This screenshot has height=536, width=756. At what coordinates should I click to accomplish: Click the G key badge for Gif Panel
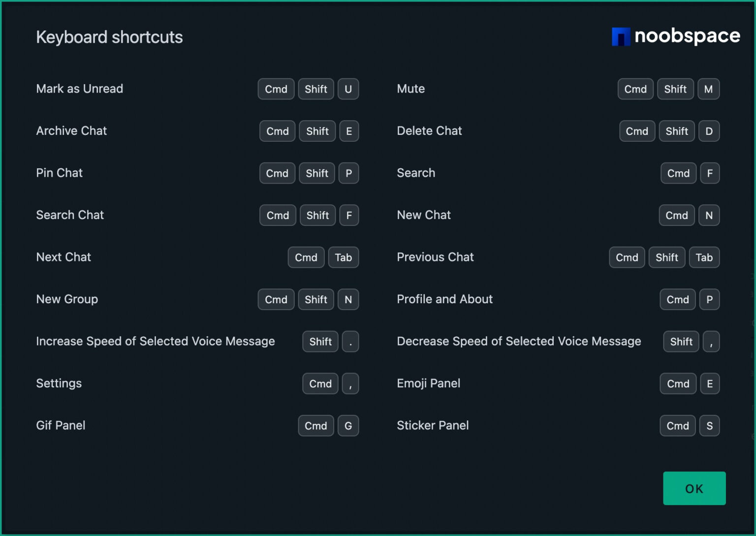(x=348, y=426)
